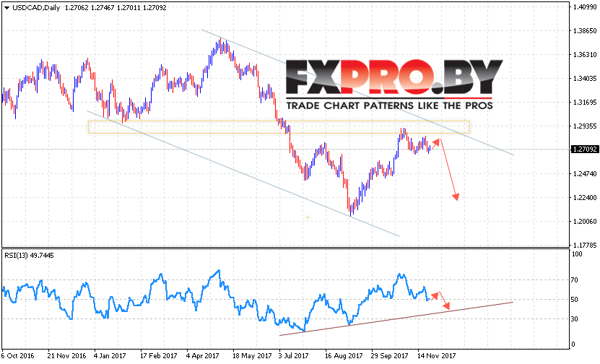Click price level 1.36310 on axis
The height and width of the screenshot is (364, 600).
[x=584, y=54]
